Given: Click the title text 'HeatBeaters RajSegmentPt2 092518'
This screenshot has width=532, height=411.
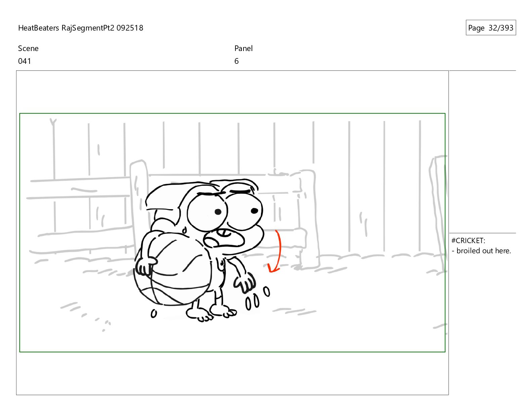Looking at the screenshot, I should (81, 28).
